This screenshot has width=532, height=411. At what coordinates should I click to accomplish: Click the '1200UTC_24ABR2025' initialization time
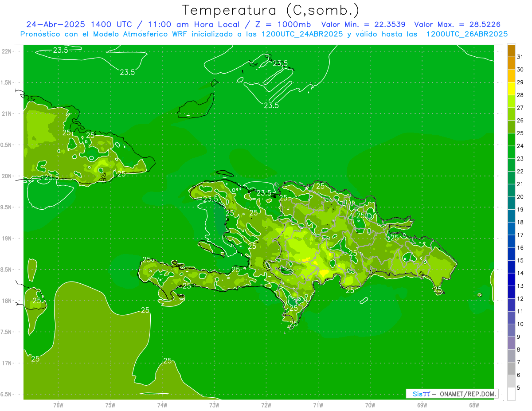click(302, 34)
